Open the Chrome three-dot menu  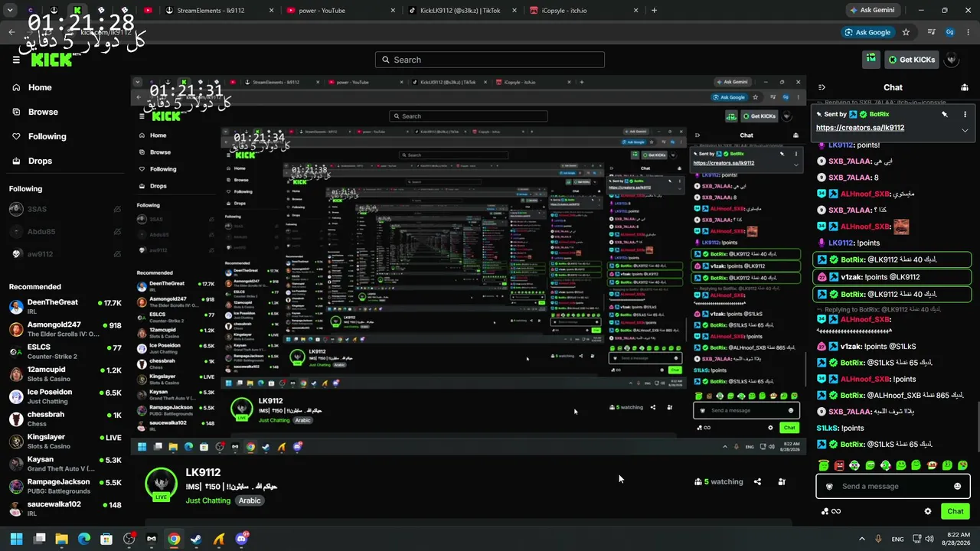click(x=969, y=32)
